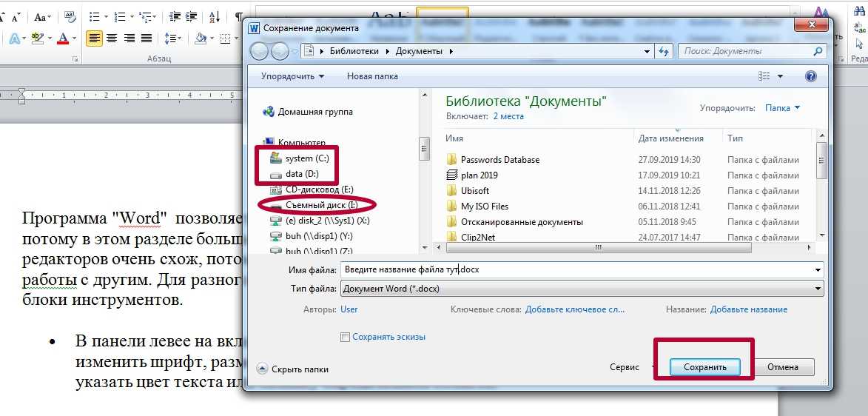Viewport: 868px width, 416px height.
Task: Click 'Добавьте название' field
Action: pyautogui.click(x=748, y=309)
